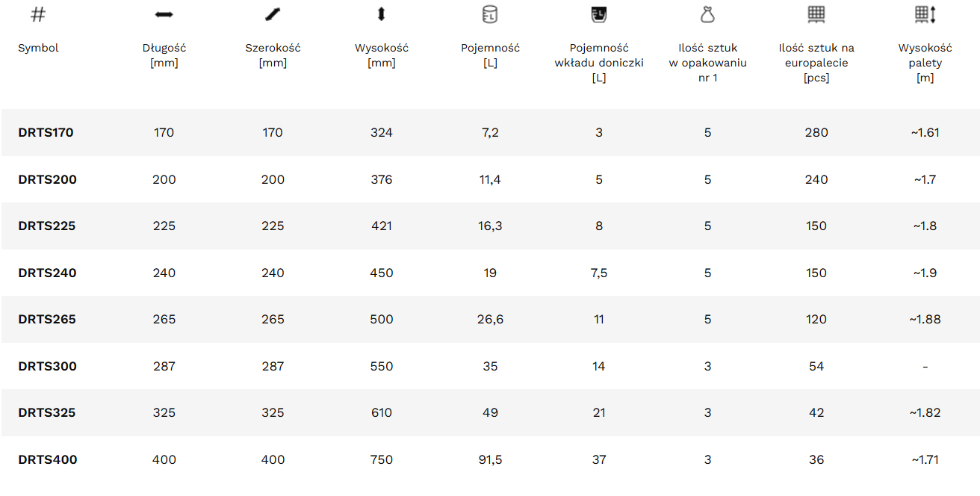
Task: Click the DRTS240 symbol label
Action: click(x=47, y=273)
